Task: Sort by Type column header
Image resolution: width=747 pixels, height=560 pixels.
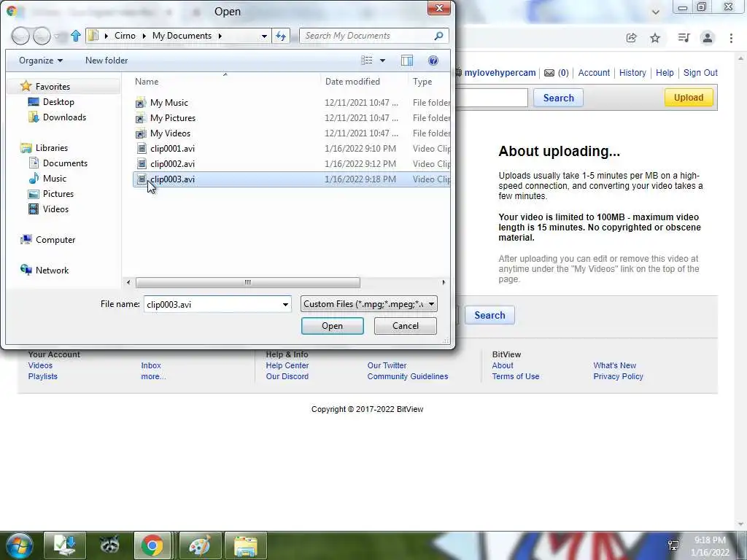Action: tap(422, 82)
